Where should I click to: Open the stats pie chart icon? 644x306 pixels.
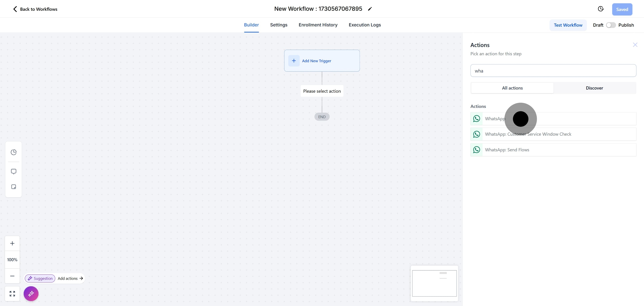click(x=13, y=152)
